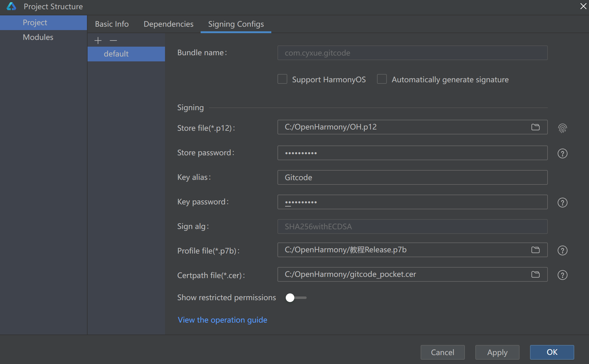The image size is (589, 364).
Task: Open help icon next to Store password
Action: coord(562,153)
